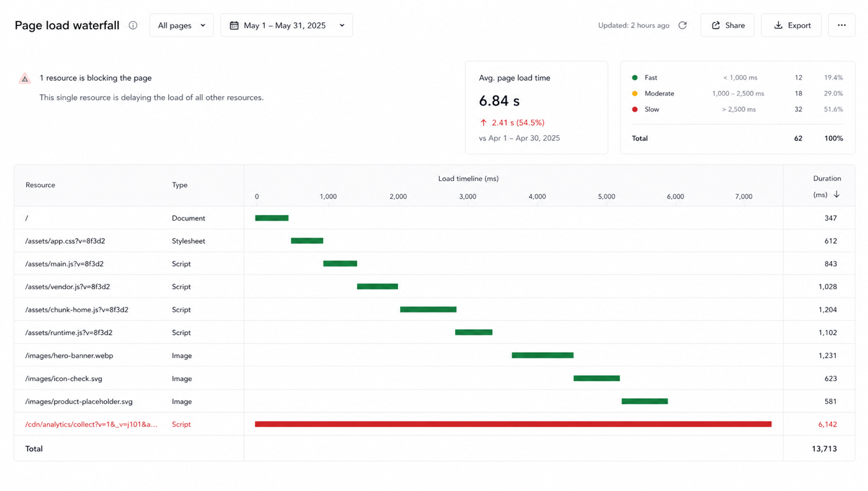Click the refresh icon next to Updated
The image size is (868, 491).
(683, 25)
